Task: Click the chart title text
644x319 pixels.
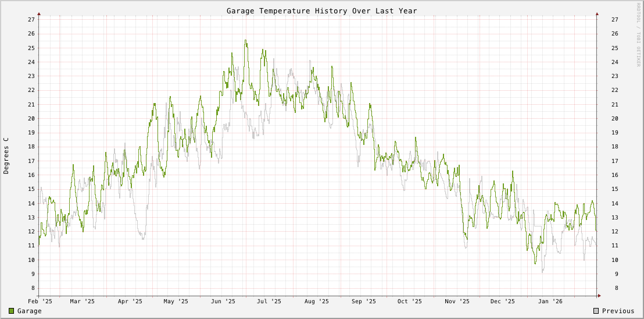Action: point(321,11)
